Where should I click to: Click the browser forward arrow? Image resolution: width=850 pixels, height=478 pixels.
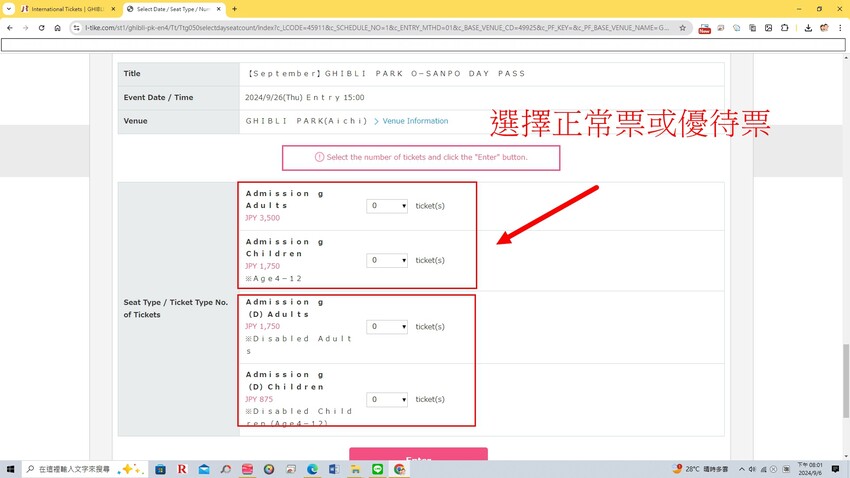coord(25,28)
